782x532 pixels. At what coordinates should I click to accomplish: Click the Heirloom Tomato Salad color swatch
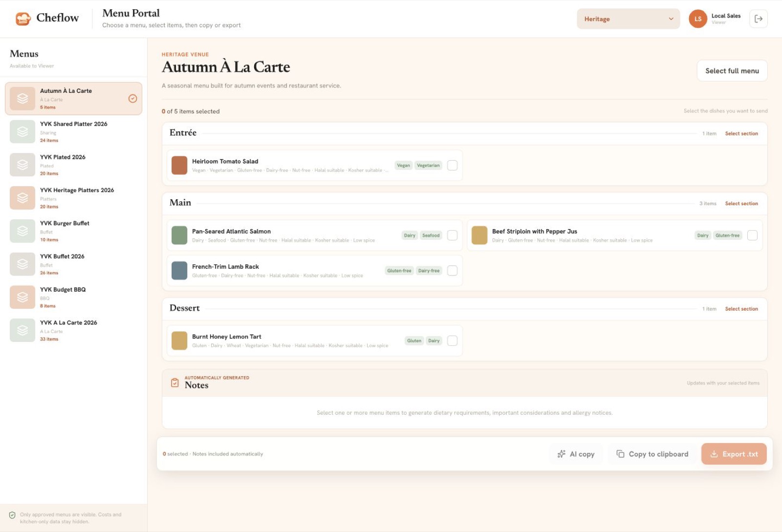coord(179,166)
